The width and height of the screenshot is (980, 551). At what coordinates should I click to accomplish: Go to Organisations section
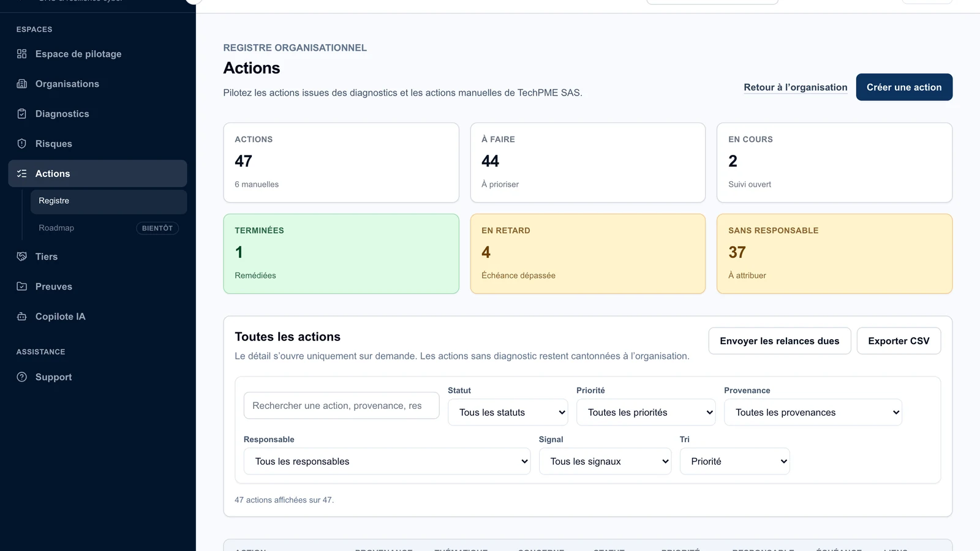coord(97,84)
